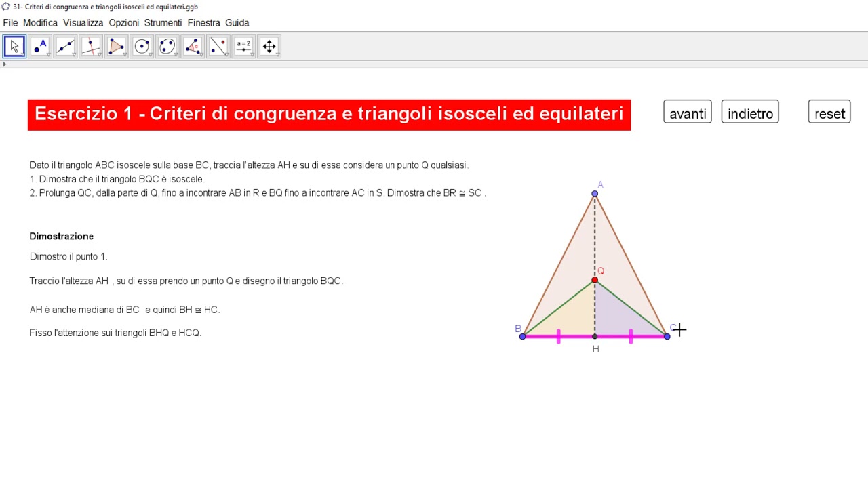Select the Slider a=2 tool
This screenshot has width=868, height=488.
tap(243, 46)
